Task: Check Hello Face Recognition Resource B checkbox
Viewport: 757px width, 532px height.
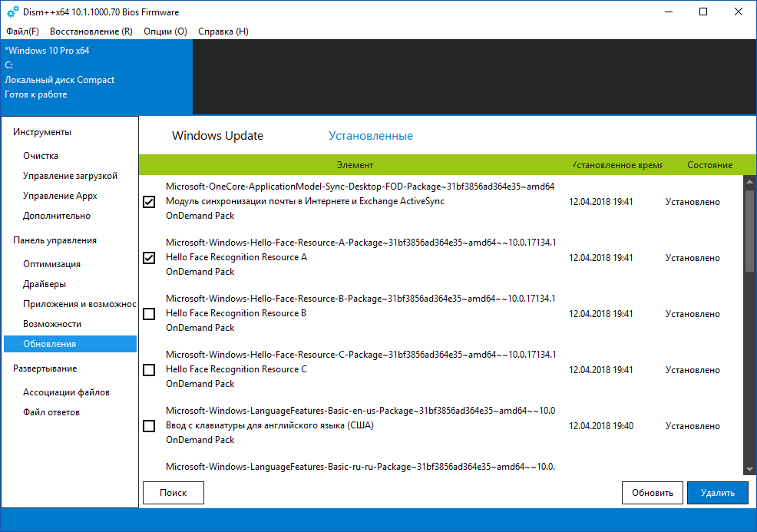Action: coord(149,314)
